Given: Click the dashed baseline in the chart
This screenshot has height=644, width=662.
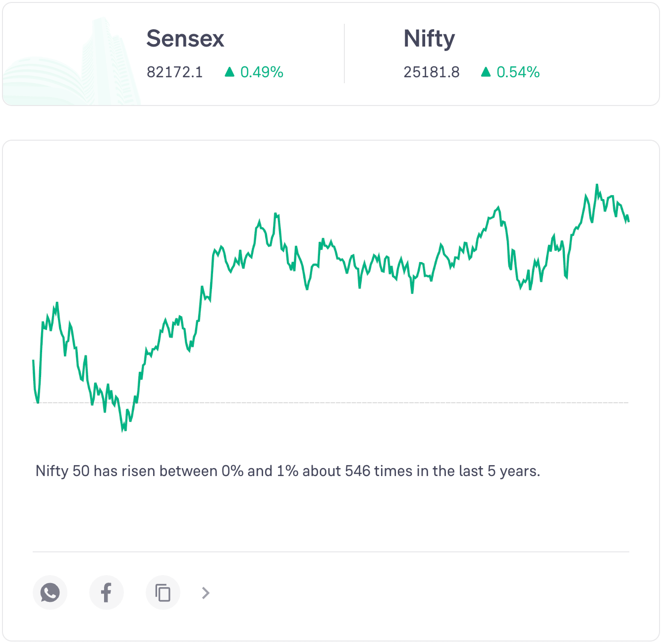Looking at the screenshot, I should [347, 403].
